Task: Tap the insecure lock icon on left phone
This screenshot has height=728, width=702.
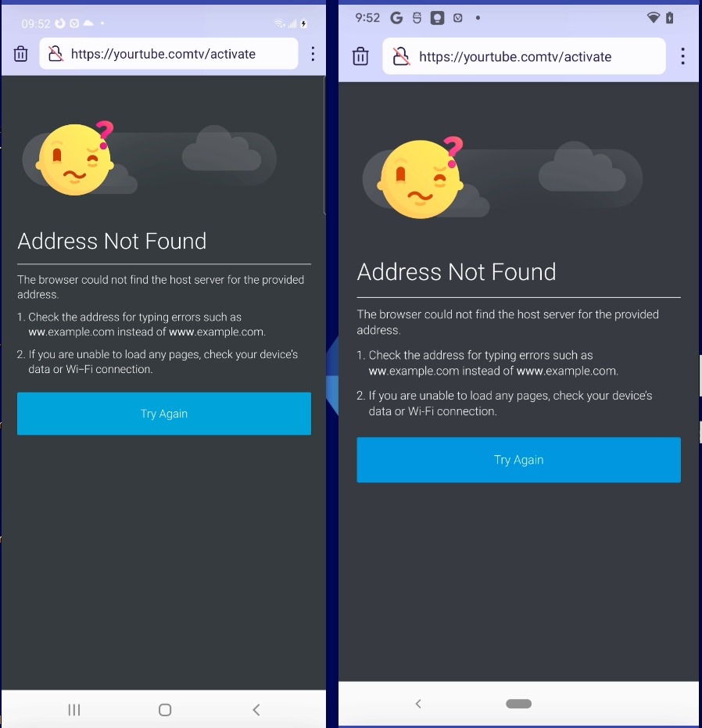Action: coord(56,53)
